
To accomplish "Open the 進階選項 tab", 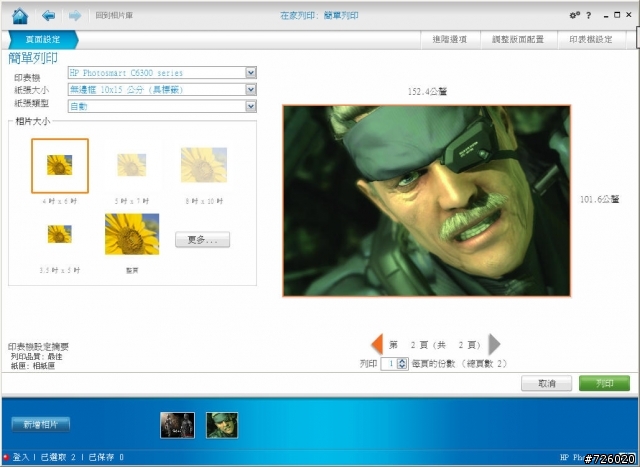I will pos(450,40).
